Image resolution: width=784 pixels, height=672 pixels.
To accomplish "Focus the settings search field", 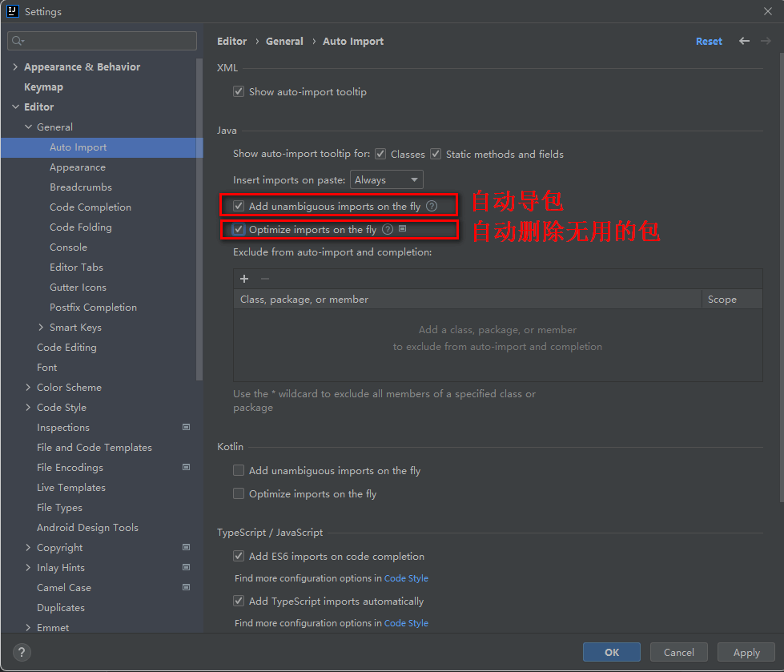I will (x=102, y=41).
